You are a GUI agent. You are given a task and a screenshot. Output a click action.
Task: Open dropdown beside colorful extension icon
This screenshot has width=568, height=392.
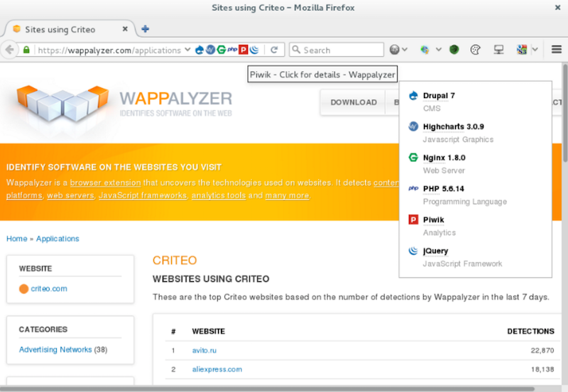click(535, 50)
